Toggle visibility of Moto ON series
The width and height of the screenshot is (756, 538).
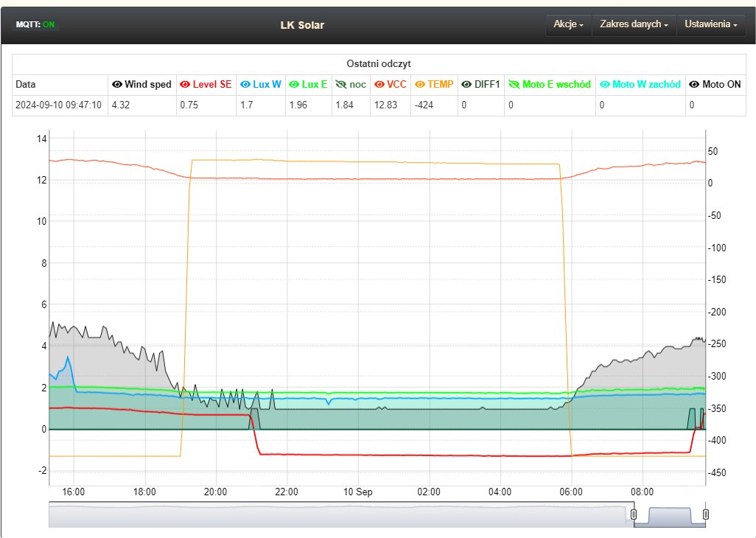point(694,85)
